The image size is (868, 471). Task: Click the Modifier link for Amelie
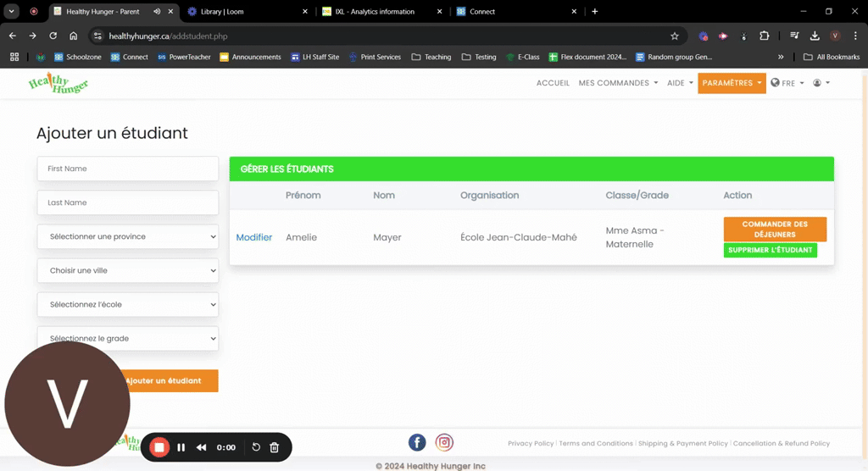(x=254, y=237)
